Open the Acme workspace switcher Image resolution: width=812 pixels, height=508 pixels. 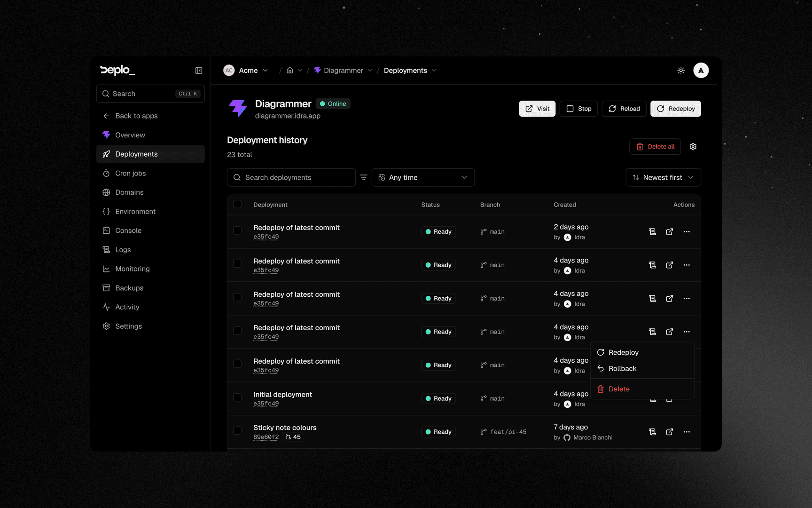tap(246, 71)
